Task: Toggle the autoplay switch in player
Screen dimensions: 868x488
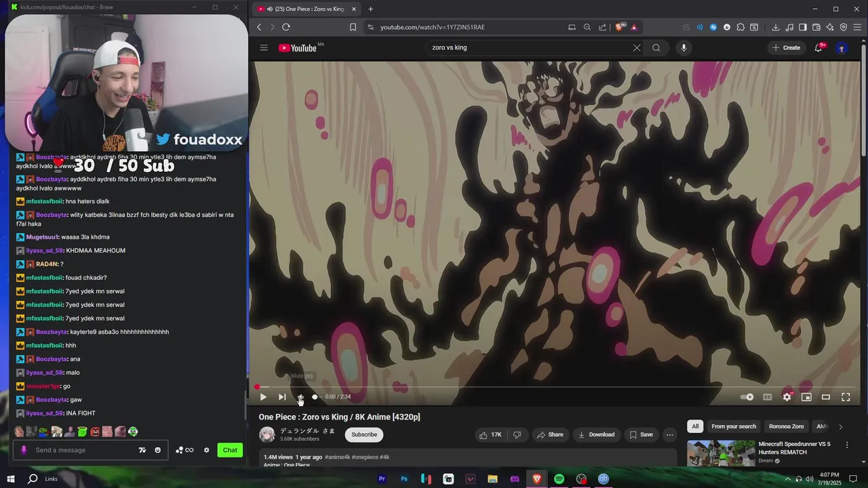Action: [x=747, y=397]
